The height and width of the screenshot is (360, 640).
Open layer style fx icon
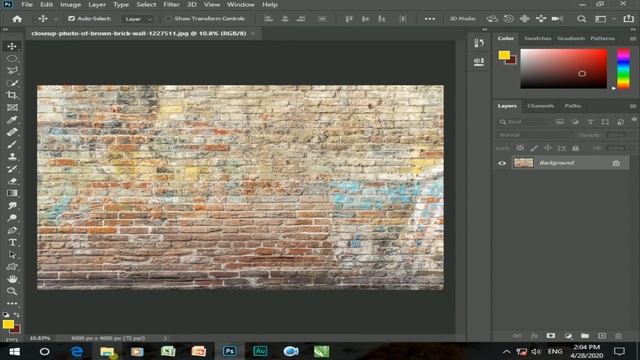[x=534, y=336]
